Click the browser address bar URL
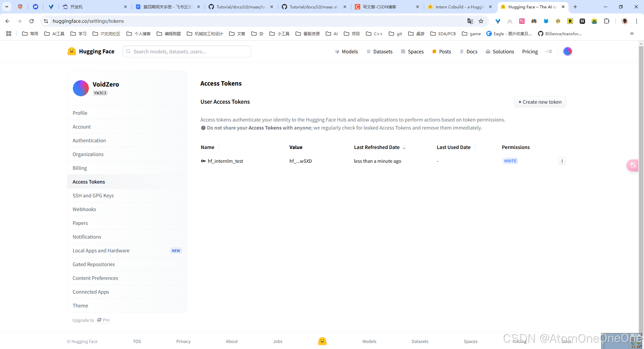644x349 pixels. click(88, 21)
